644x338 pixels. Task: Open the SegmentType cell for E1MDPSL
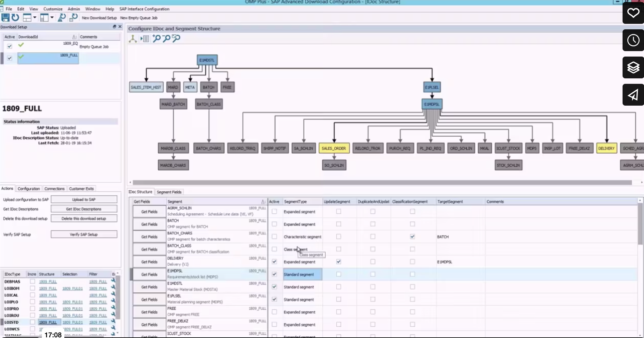tap(302, 274)
